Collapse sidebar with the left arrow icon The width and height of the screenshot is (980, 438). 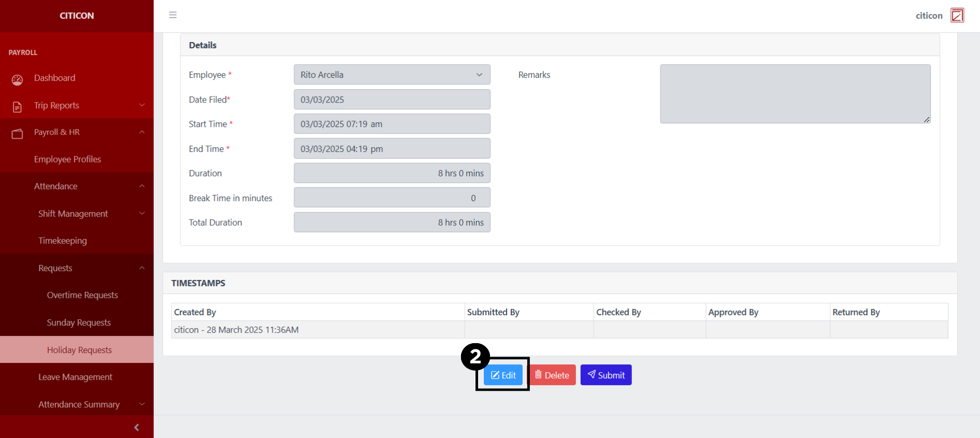pyautogui.click(x=136, y=427)
